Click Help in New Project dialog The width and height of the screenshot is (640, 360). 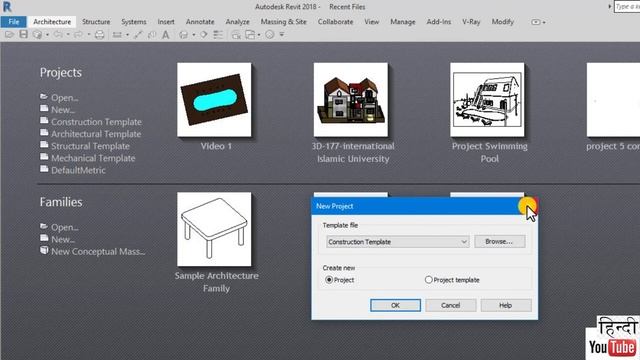(x=506, y=305)
